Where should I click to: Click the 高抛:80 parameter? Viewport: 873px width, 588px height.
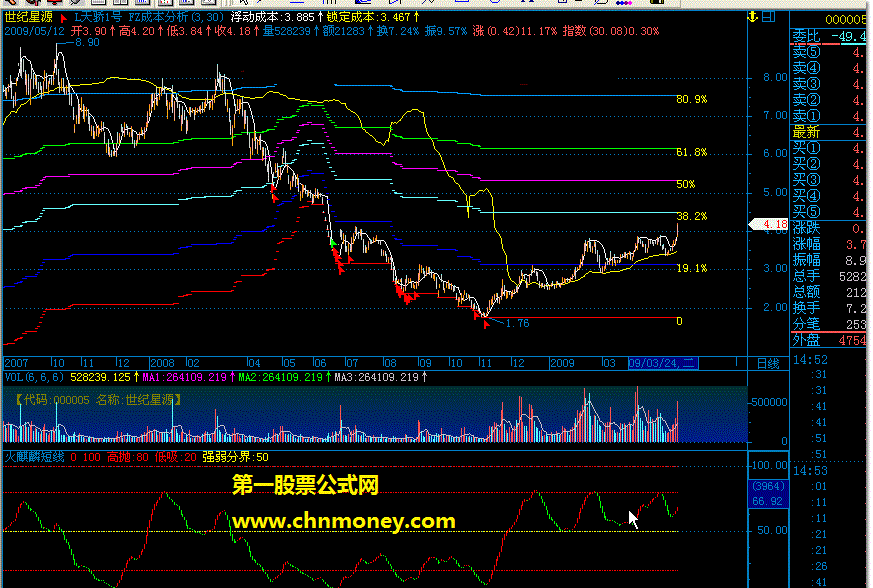(128, 457)
